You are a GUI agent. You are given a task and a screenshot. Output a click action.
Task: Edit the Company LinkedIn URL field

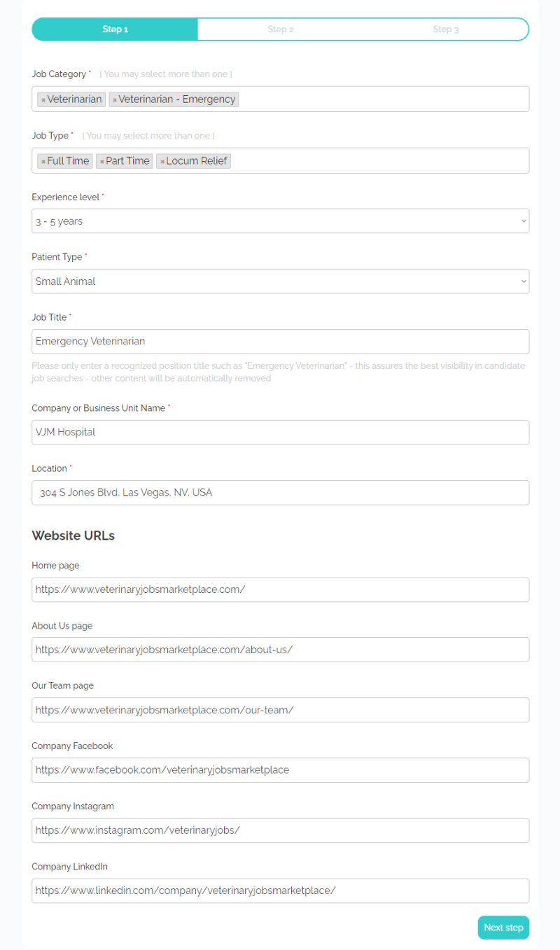click(280, 890)
